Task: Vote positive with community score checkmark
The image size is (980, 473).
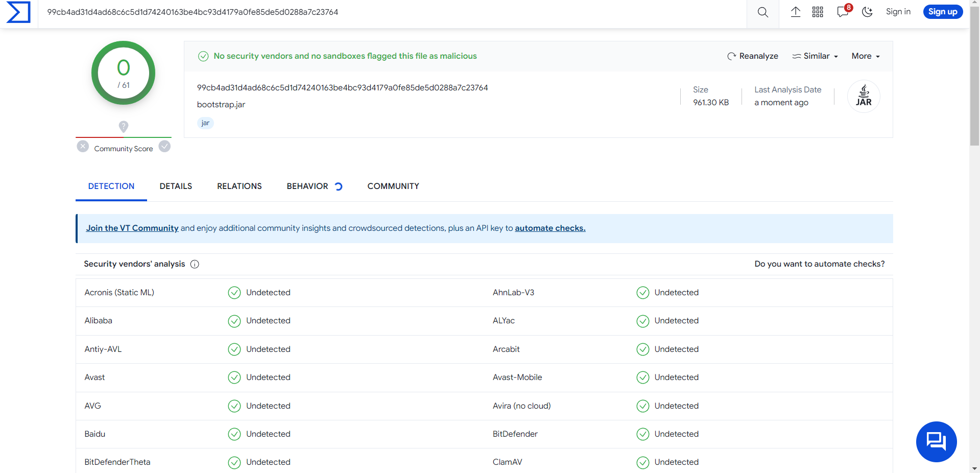Action: [x=164, y=147]
